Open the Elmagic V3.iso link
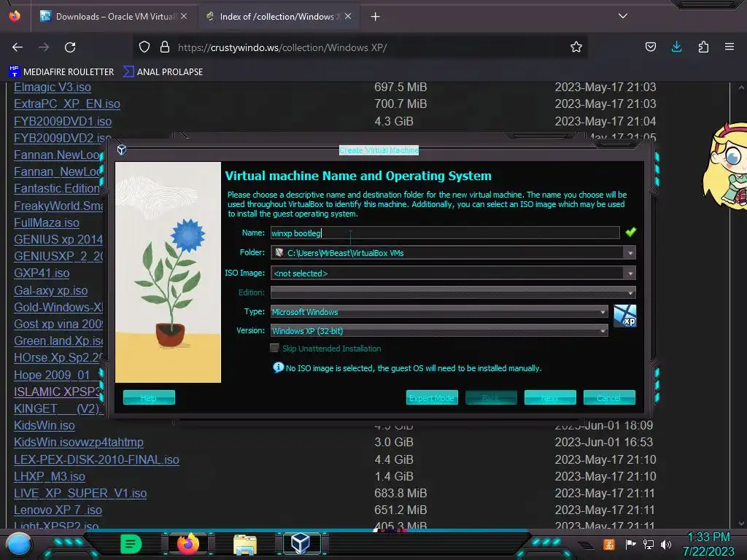Screen dimensions: 747x560 53,87
